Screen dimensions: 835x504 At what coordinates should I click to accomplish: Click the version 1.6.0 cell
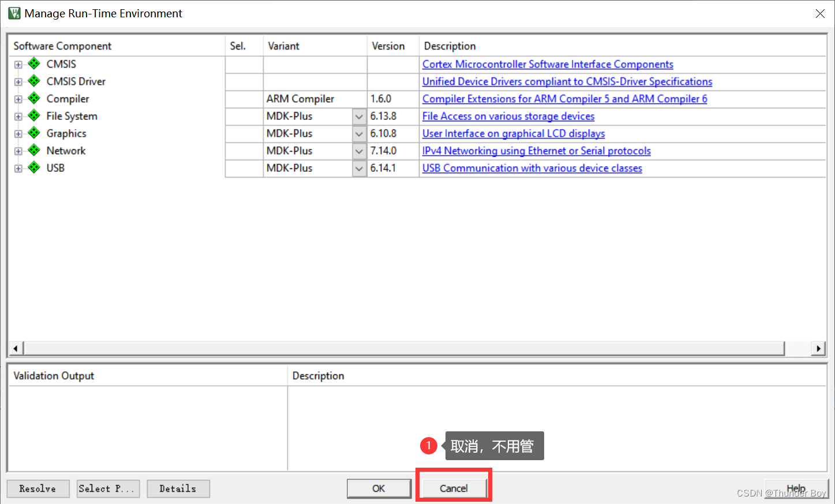tap(393, 99)
